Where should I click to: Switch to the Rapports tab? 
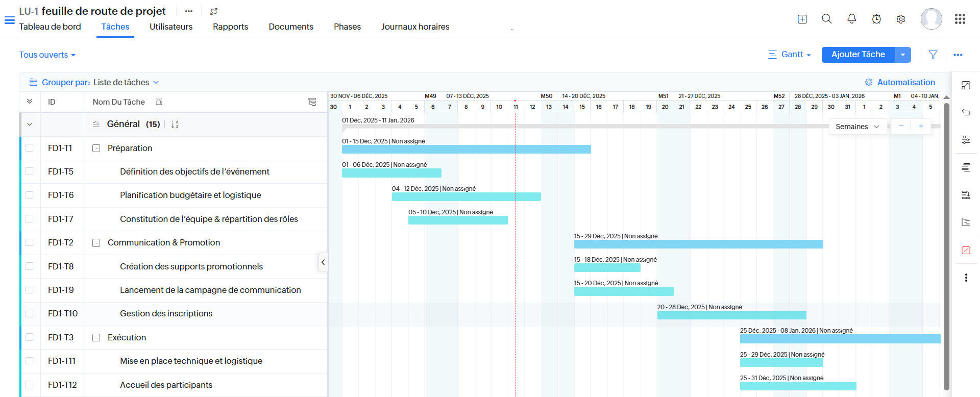(231, 27)
